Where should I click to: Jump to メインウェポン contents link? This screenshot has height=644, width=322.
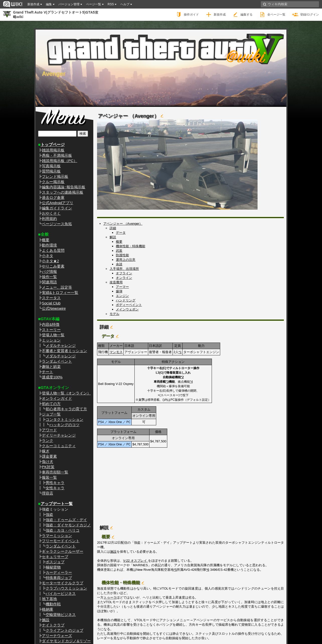(x=127, y=309)
